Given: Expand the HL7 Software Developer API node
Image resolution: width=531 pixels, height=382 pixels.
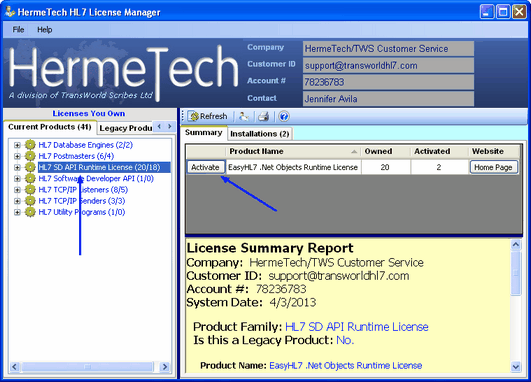Looking at the screenshot, I should click(17, 178).
